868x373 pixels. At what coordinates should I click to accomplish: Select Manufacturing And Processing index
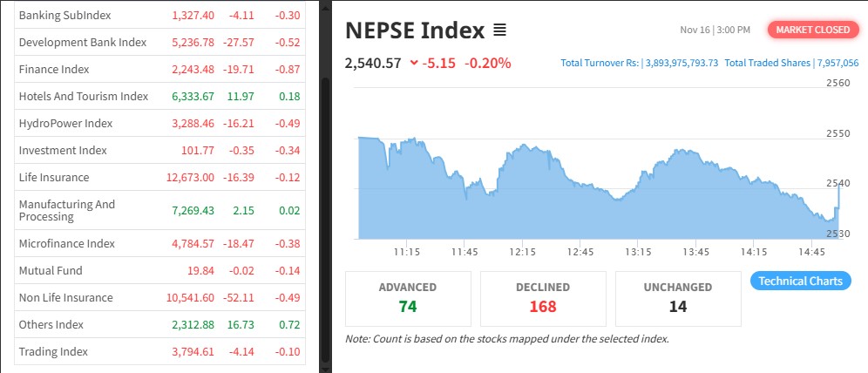(x=67, y=210)
